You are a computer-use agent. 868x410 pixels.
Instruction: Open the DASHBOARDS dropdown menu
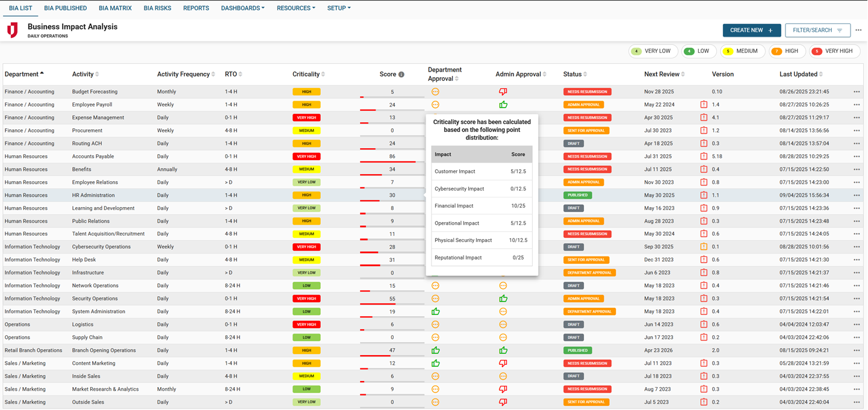(x=243, y=8)
